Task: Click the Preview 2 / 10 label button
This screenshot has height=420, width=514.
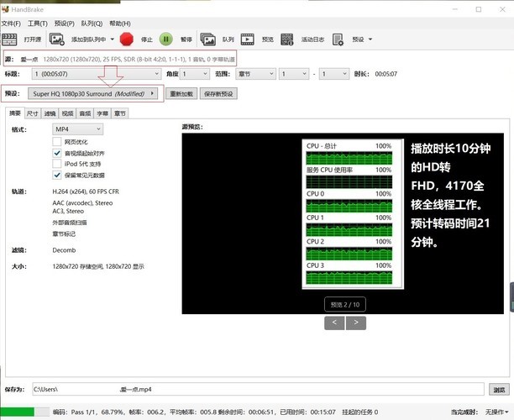Action: click(x=345, y=304)
